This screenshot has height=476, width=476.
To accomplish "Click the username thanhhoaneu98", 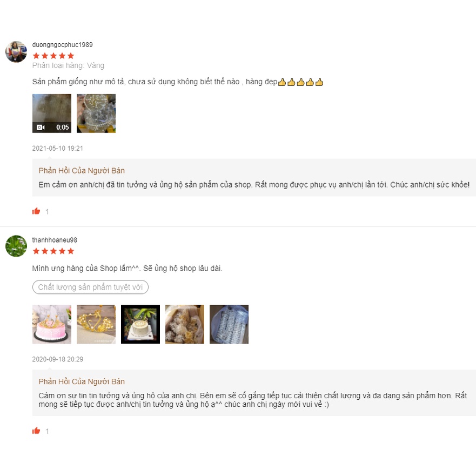I will click(55, 240).
